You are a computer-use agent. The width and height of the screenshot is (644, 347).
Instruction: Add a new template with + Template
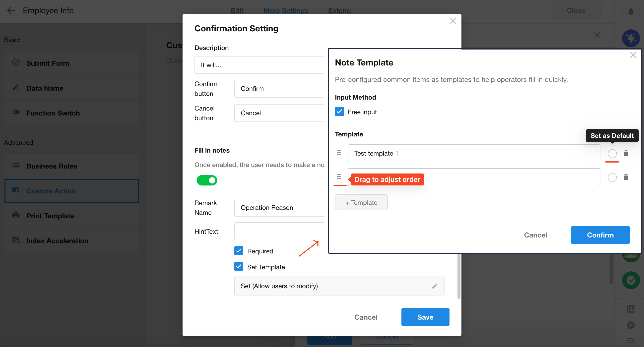pos(361,202)
